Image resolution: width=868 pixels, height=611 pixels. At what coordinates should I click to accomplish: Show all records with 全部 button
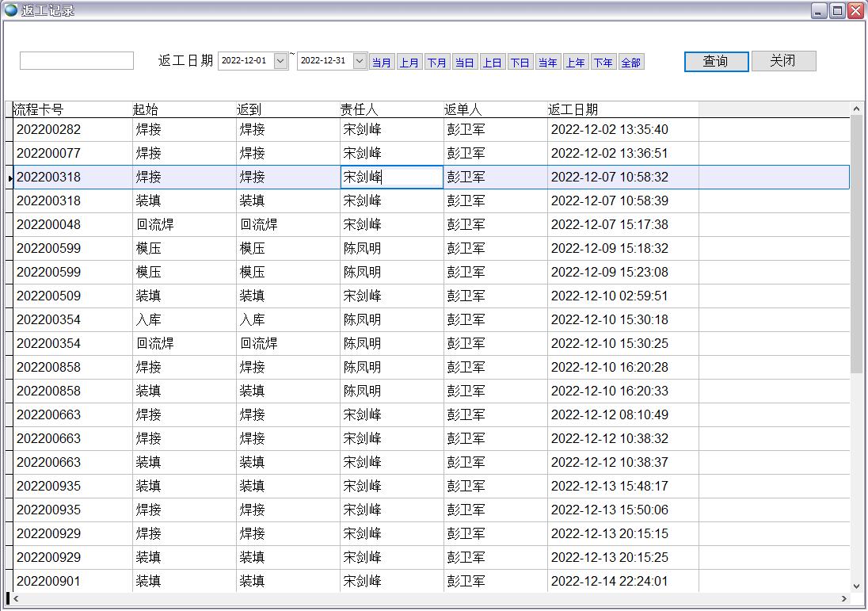click(x=631, y=63)
